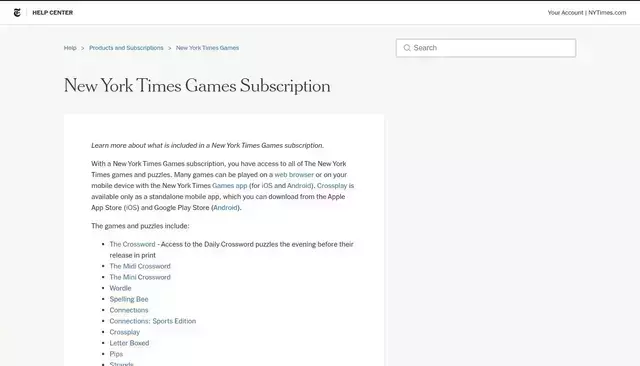Open the Spelling Bee link
The width and height of the screenshot is (640, 366).
click(129, 299)
